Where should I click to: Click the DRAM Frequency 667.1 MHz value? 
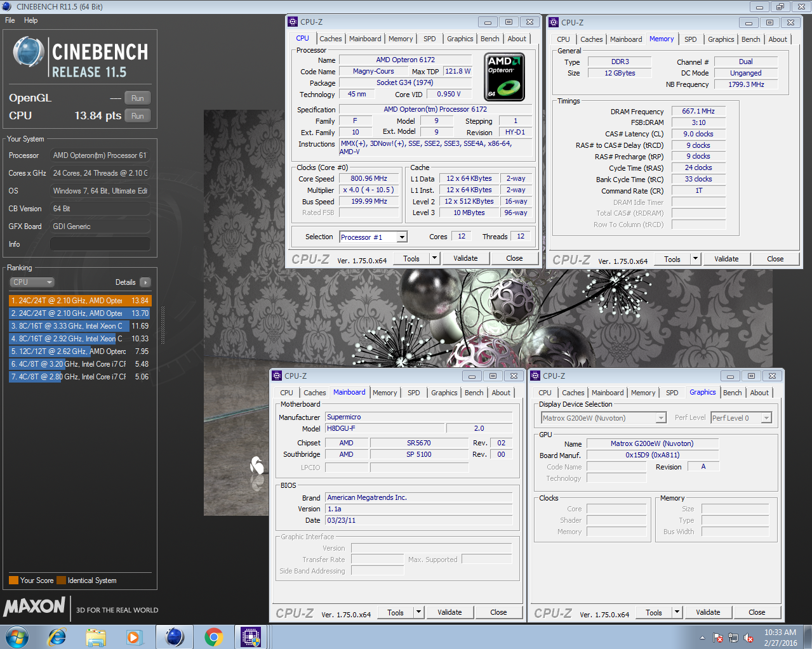click(698, 111)
